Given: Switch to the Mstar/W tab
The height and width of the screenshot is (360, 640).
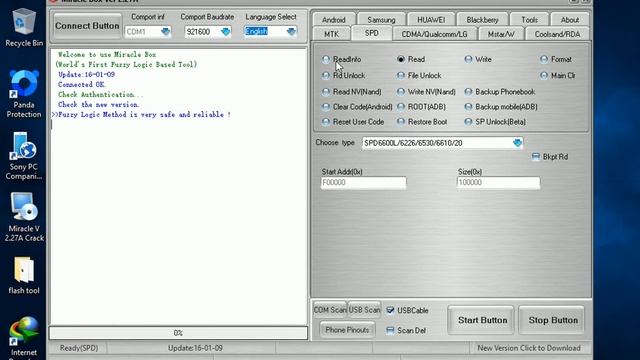Looking at the screenshot, I should (501, 34).
